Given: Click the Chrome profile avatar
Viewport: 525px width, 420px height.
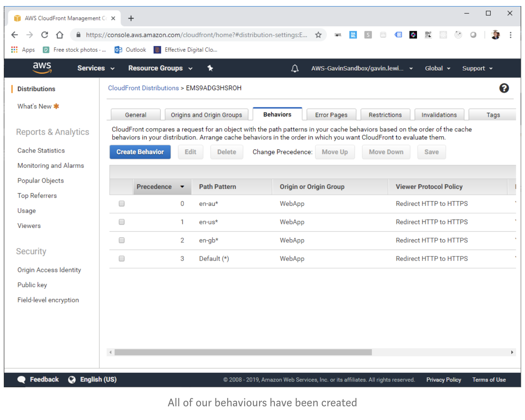Looking at the screenshot, I should (495, 35).
